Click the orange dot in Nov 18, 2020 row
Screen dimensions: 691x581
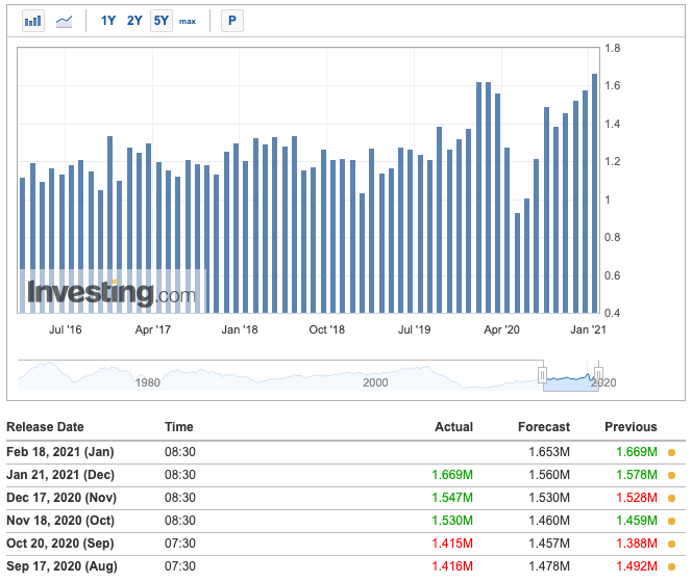[x=672, y=521]
